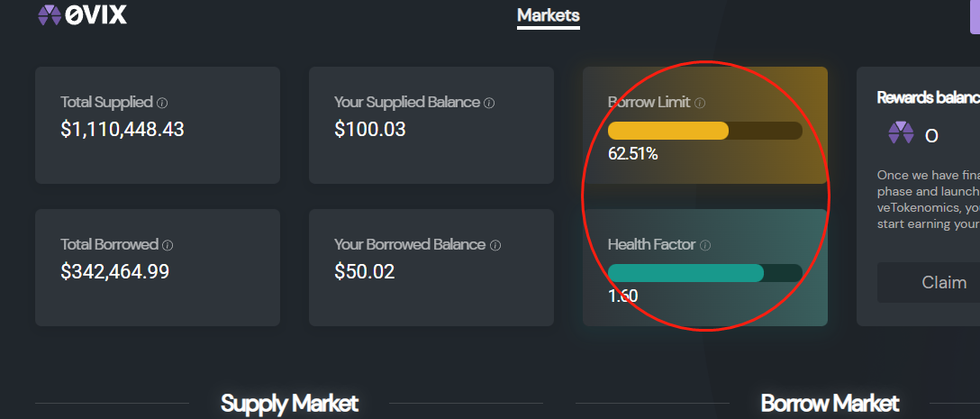Viewport: 980px width, 419px height.
Task: Select the Supply Market heading
Action: coord(289,404)
